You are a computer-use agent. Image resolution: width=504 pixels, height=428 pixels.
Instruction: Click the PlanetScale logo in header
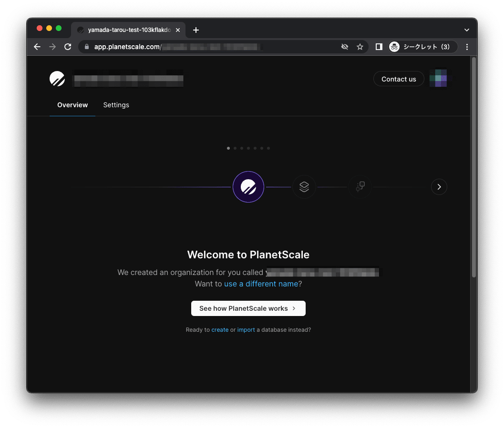(x=57, y=79)
